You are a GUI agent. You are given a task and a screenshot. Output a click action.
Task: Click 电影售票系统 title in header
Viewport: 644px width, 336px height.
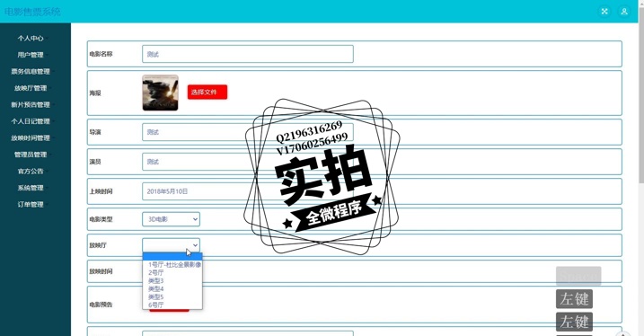[32, 12]
